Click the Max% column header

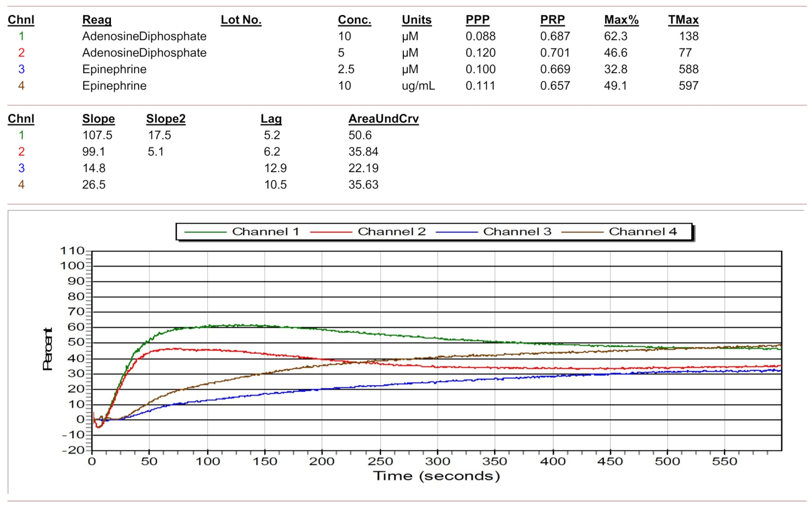(x=621, y=20)
